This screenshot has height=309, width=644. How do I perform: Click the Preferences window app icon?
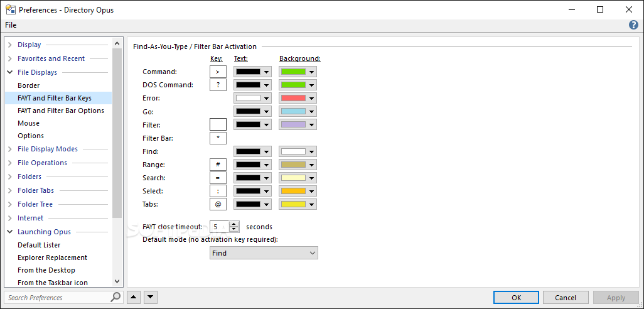[x=11, y=9]
